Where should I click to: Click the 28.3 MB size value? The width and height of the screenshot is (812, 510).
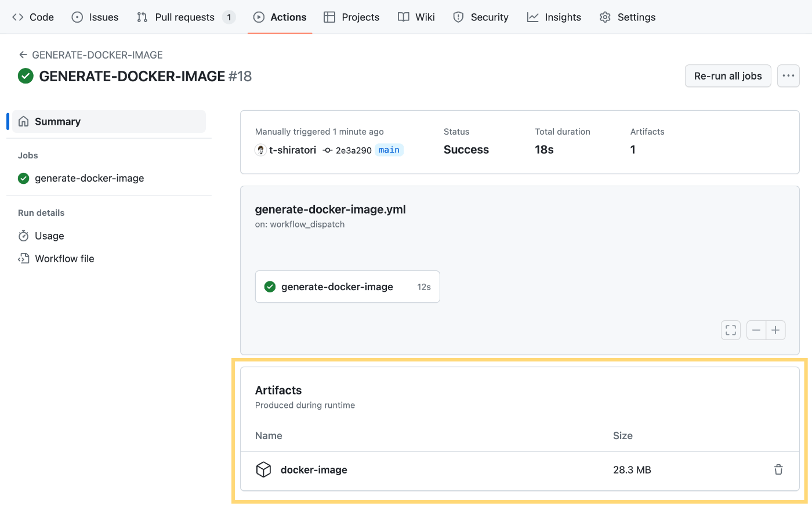tap(632, 470)
